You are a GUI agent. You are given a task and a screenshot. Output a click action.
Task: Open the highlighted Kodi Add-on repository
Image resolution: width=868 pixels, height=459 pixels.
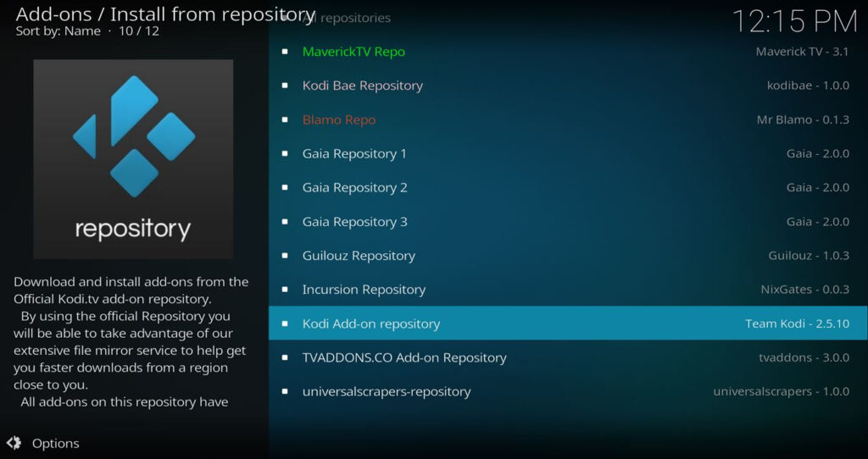pos(568,323)
